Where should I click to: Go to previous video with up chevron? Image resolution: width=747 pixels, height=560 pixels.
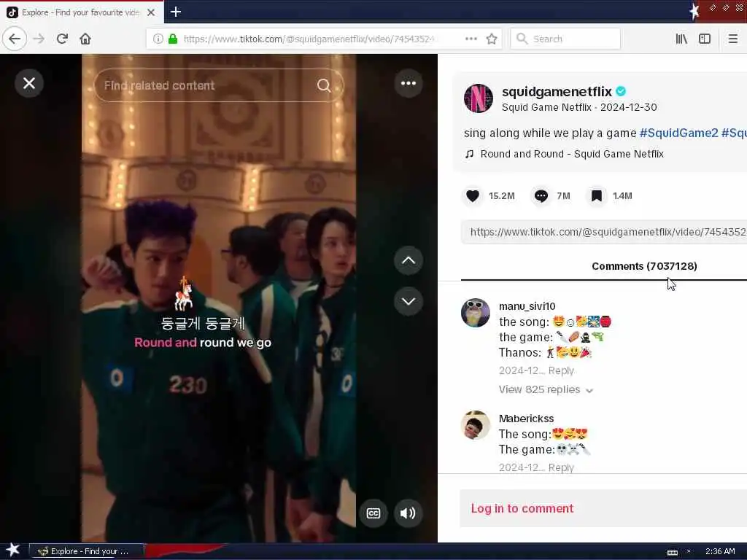coord(409,260)
